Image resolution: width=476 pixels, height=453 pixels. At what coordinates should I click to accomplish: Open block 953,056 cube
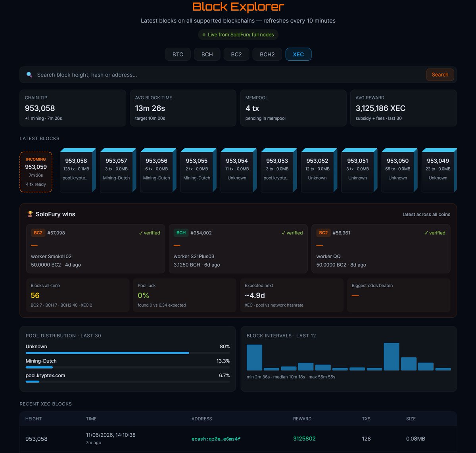pos(158,170)
